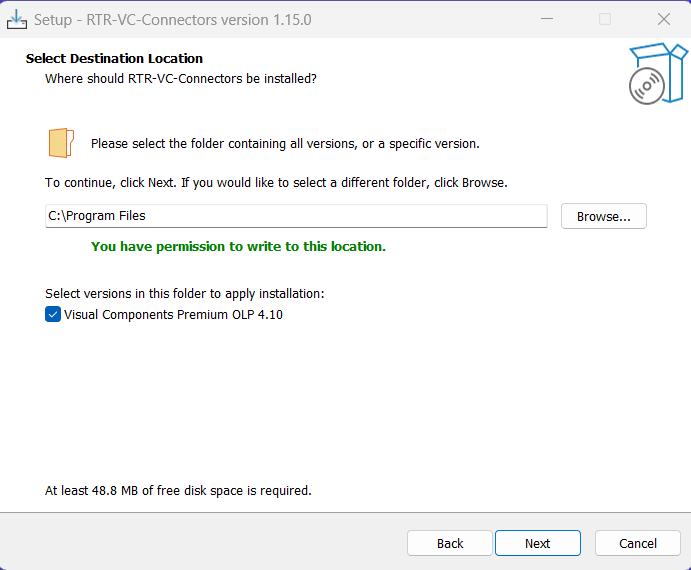Click 'Select versions in this folder' label
The width and height of the screenshot is (691, 570).
click(185, 294)
